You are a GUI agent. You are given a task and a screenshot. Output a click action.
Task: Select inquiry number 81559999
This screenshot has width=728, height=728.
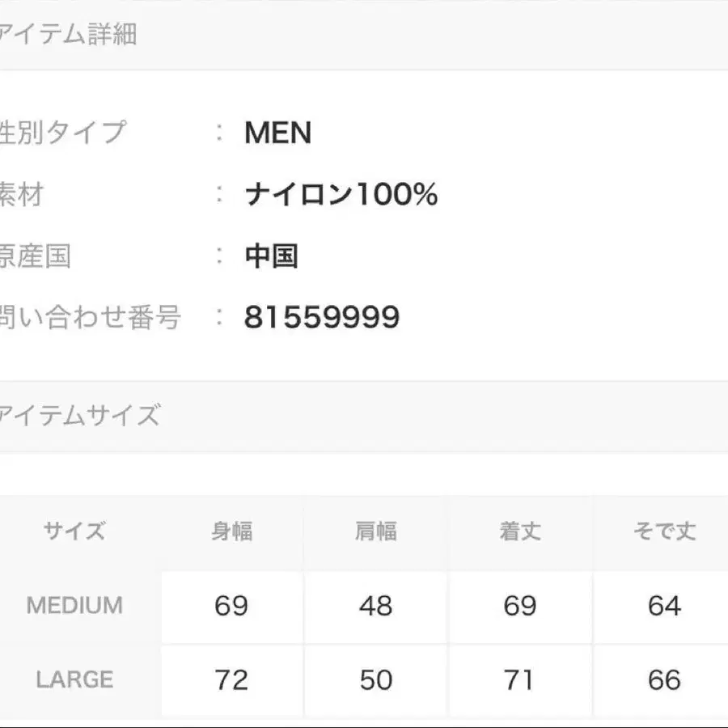[322, 318]
